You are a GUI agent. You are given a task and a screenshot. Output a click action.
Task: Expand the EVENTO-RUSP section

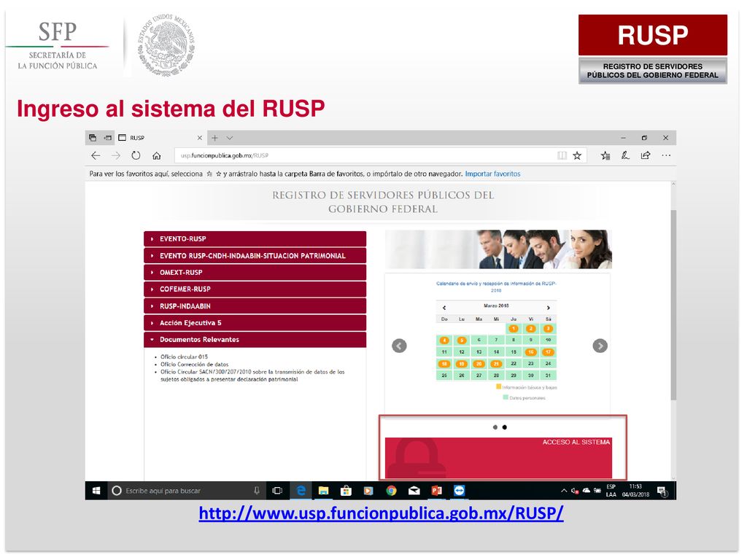[255, 238]
